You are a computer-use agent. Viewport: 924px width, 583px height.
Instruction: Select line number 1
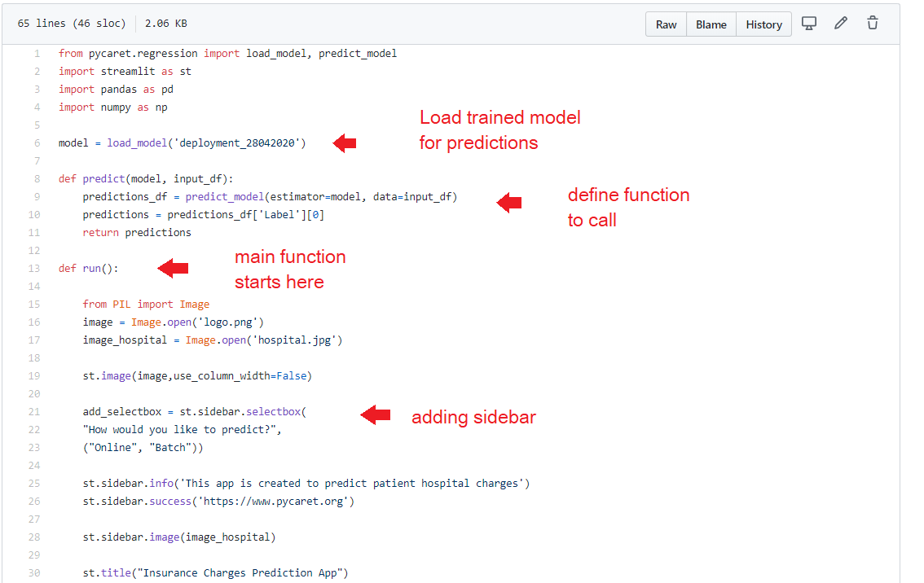pos(36,54)
